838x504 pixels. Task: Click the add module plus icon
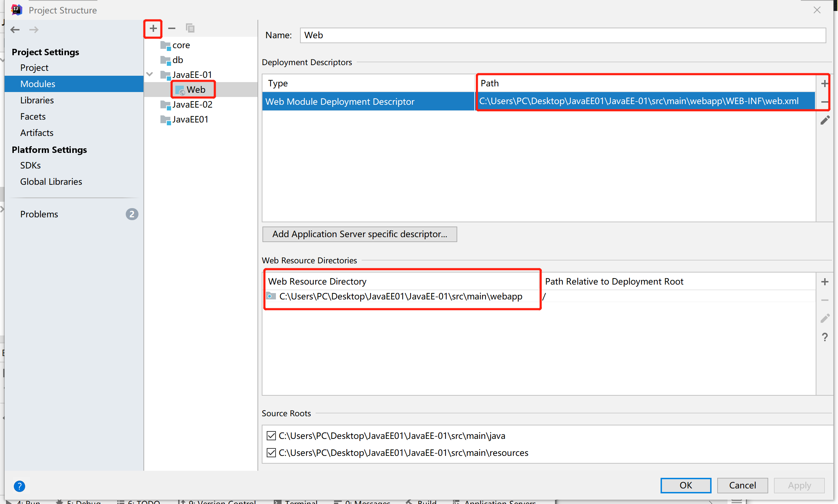pyautogui.click(x=153, y=28)
